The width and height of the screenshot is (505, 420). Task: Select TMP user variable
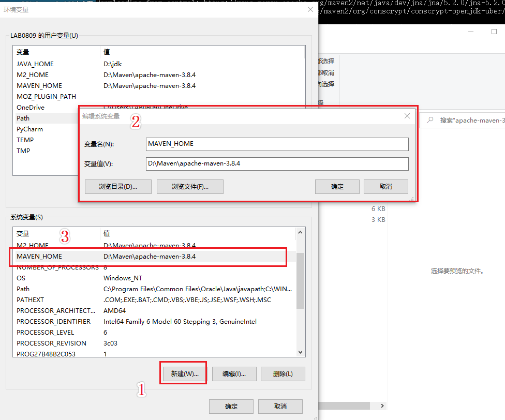pos(23,151)
